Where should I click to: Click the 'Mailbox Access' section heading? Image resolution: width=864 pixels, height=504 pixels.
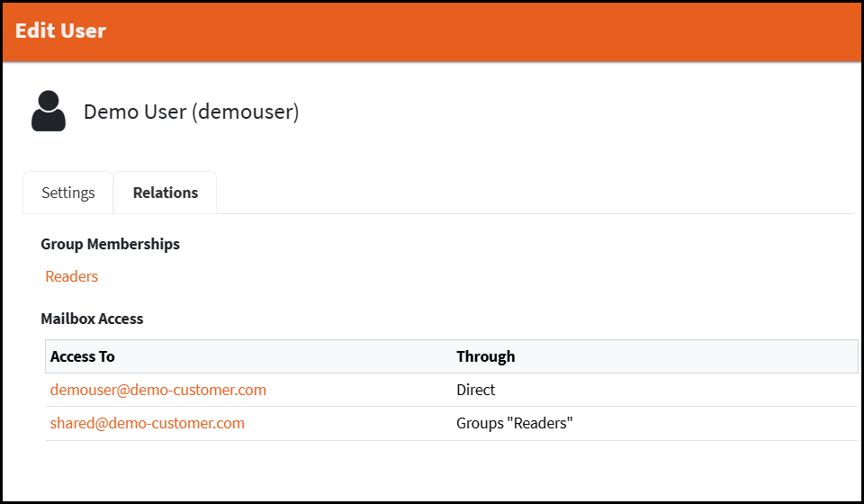point(92,319)
